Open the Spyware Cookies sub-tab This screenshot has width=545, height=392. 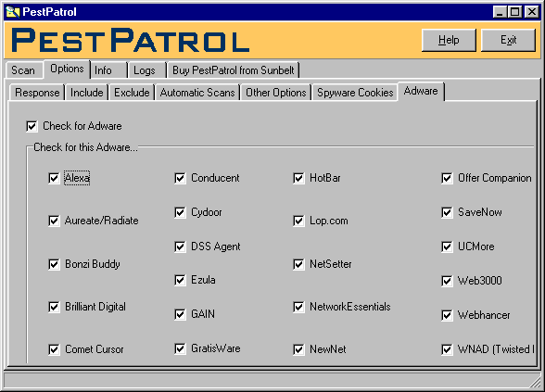pyautogui.click(x=355, y=93)
